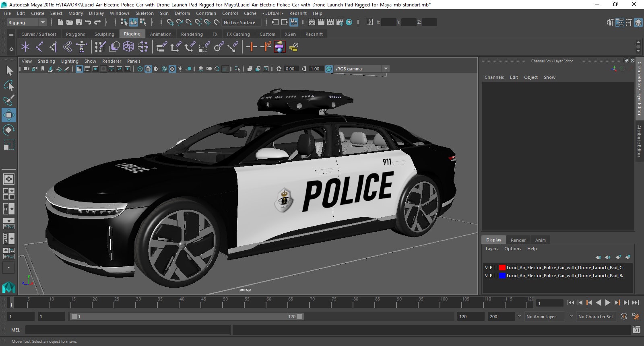Click the IK Handle shelf icon
Viewport: 644px width, 346px height.
point(53,47)
